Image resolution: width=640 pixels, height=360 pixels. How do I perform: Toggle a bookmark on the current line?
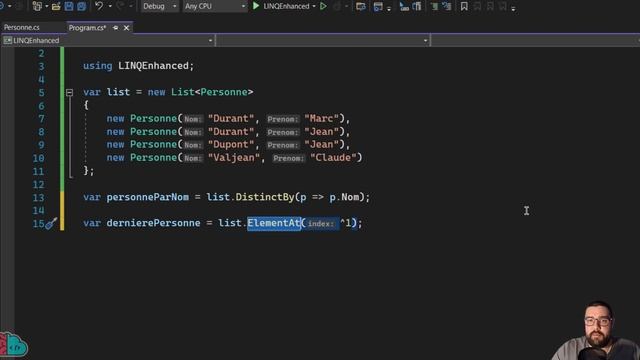pos(464,6)
